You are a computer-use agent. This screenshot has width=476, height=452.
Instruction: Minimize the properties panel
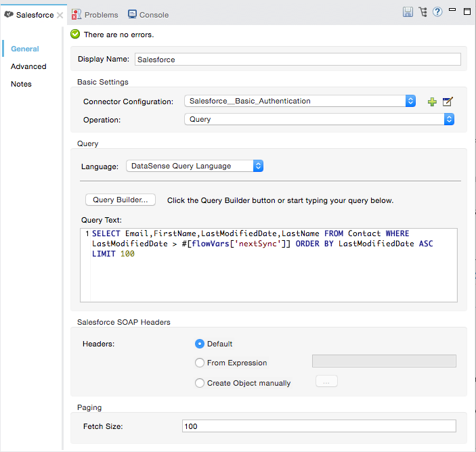452,12
